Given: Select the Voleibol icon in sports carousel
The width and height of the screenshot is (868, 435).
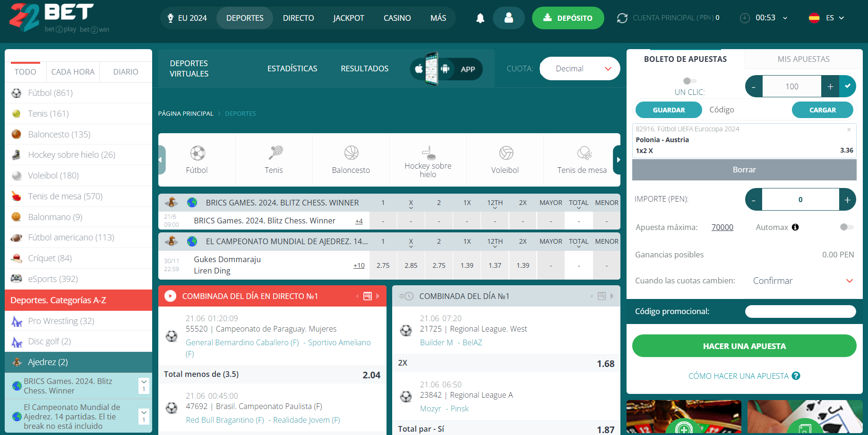Looking at the screenshot, I should click(506, 153).
